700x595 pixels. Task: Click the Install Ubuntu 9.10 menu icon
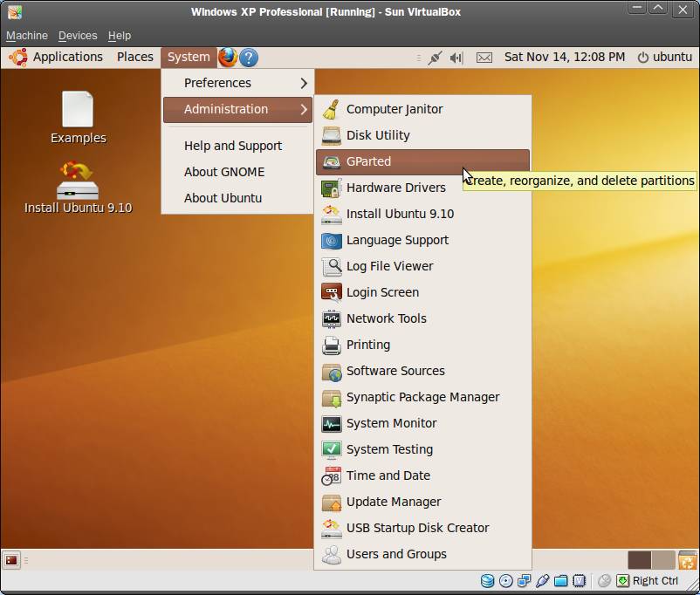pos(331,215)
